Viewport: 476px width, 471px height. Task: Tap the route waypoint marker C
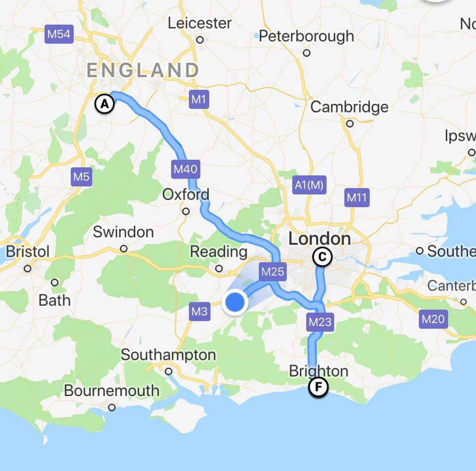[322, 257]
